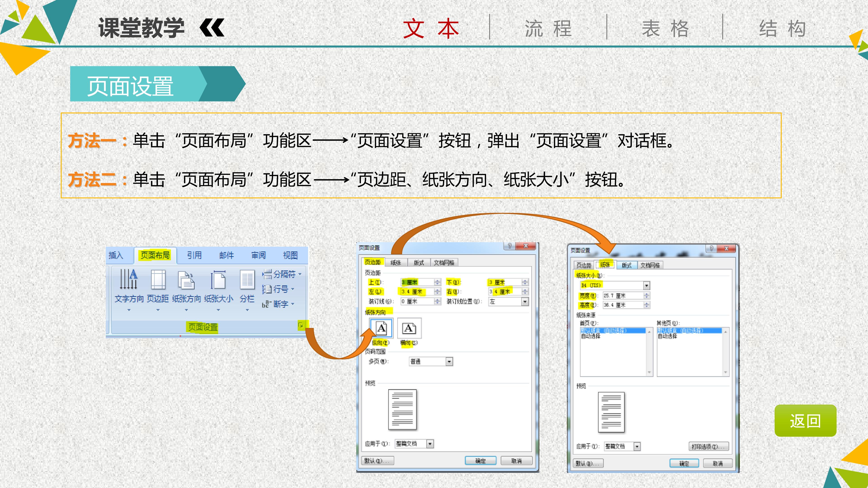Click the 打印选项 button
Screen dimensions: 868x488
pos(708,447)
